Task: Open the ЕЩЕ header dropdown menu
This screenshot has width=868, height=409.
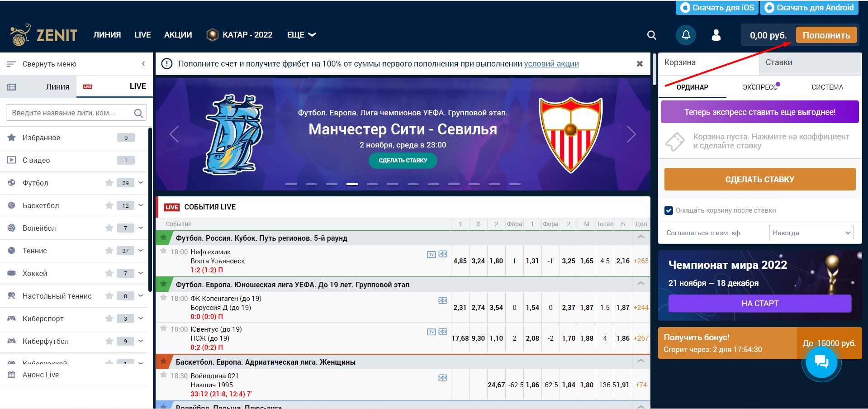Action: 301,35
